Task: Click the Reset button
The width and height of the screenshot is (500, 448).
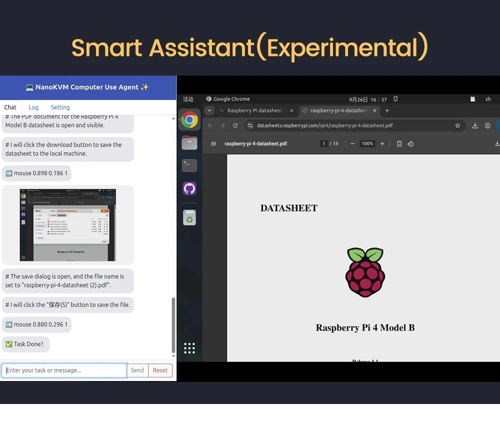Action: (160, 370)
